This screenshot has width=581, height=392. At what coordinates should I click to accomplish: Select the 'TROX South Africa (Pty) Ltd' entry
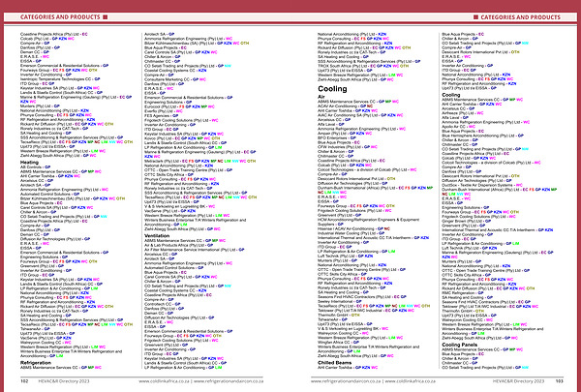[363, 66]
